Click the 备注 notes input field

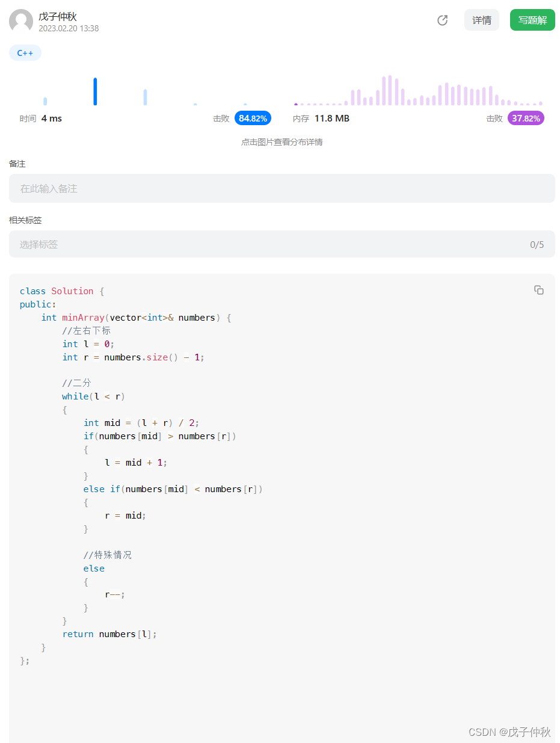(282, 188)
